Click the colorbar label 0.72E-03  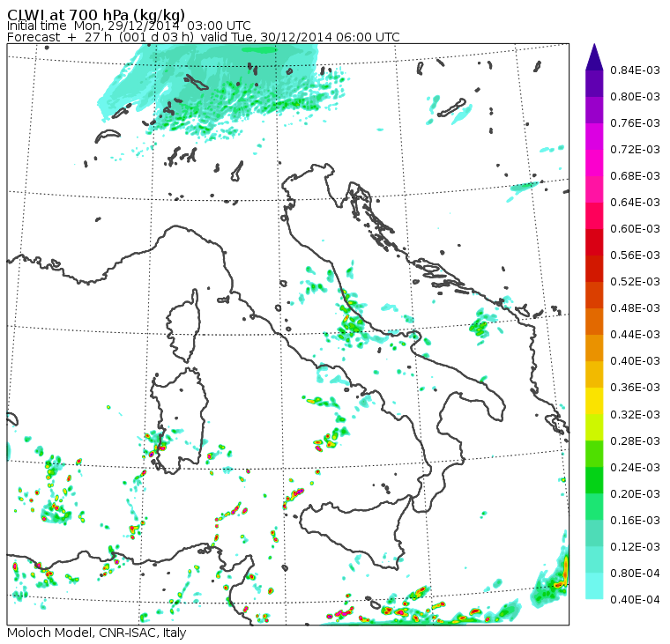pyautogui.click(x=635, y=150)
